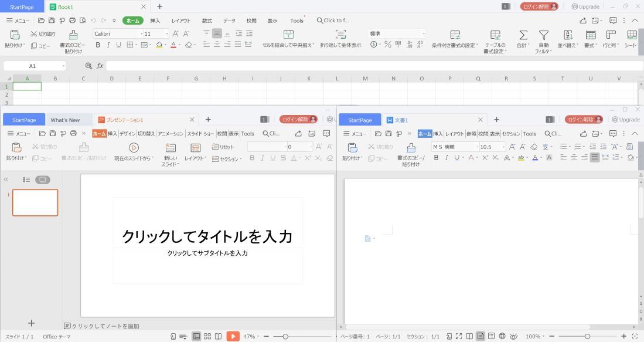Click ログイン解除 button in document window
The height and width of the screenshot is (342, 644).
tap(584, 120)
